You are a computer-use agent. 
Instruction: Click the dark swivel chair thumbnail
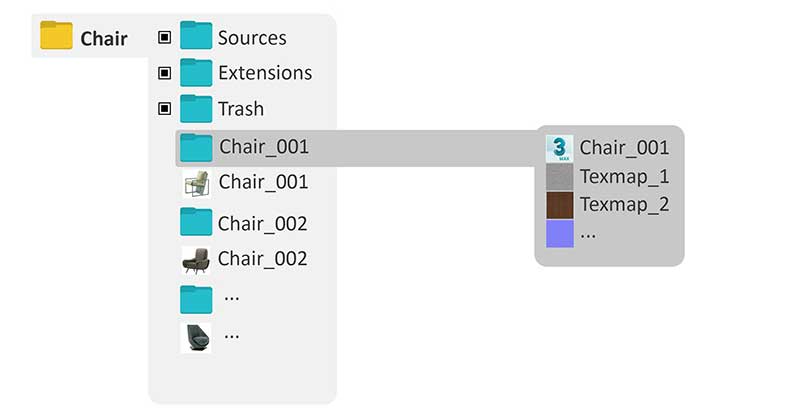point(196,337)
